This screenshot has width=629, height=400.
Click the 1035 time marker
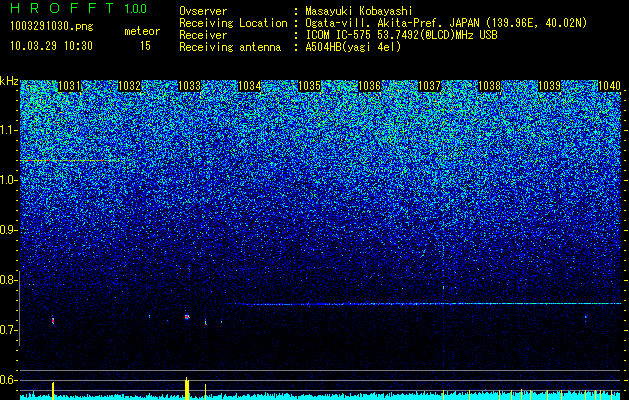tap(310, 86)
